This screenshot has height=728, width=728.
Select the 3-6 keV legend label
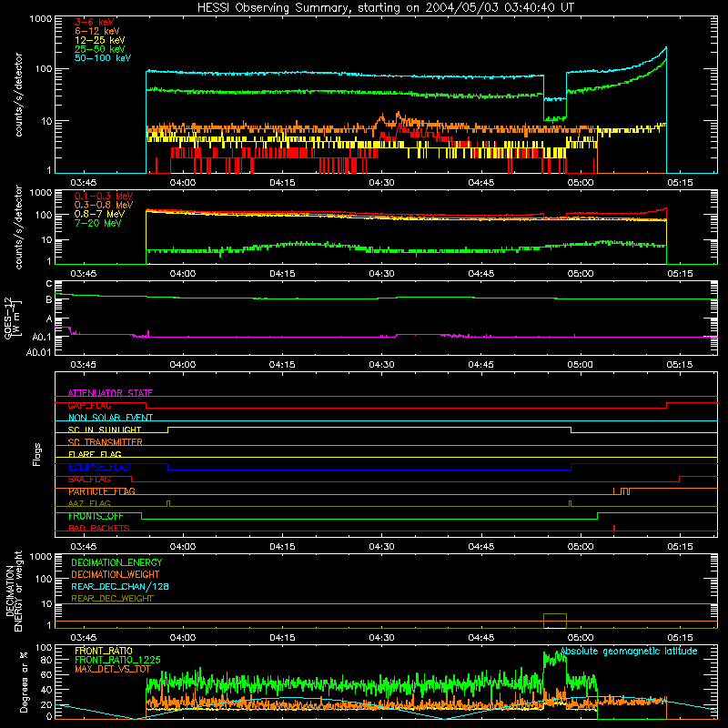pos(95,22)
